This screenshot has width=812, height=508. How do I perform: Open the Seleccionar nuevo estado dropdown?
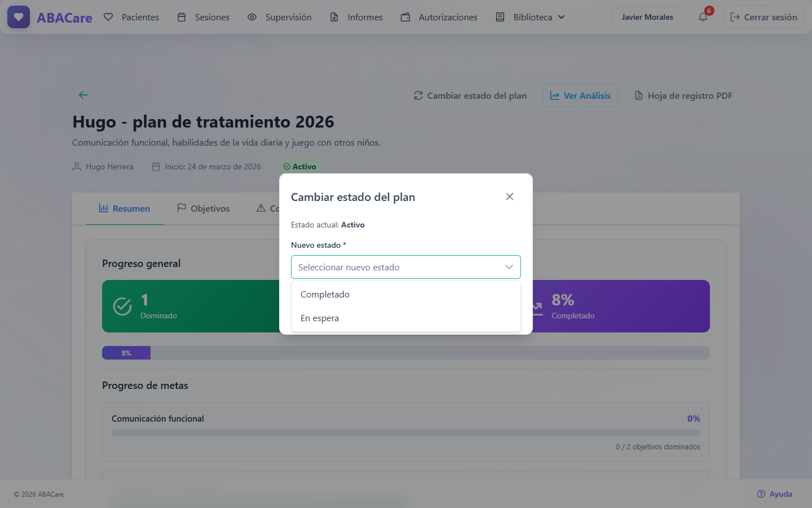click(406, 267)
